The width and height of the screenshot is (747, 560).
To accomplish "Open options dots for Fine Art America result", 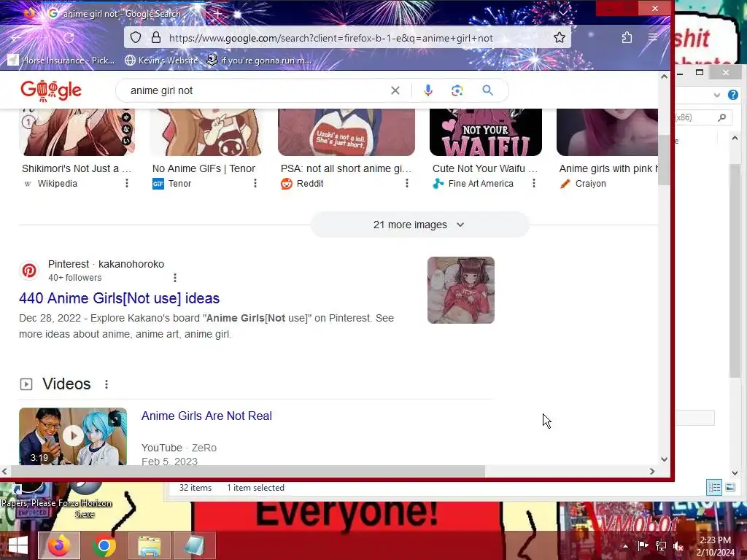I will click(534, 183).
